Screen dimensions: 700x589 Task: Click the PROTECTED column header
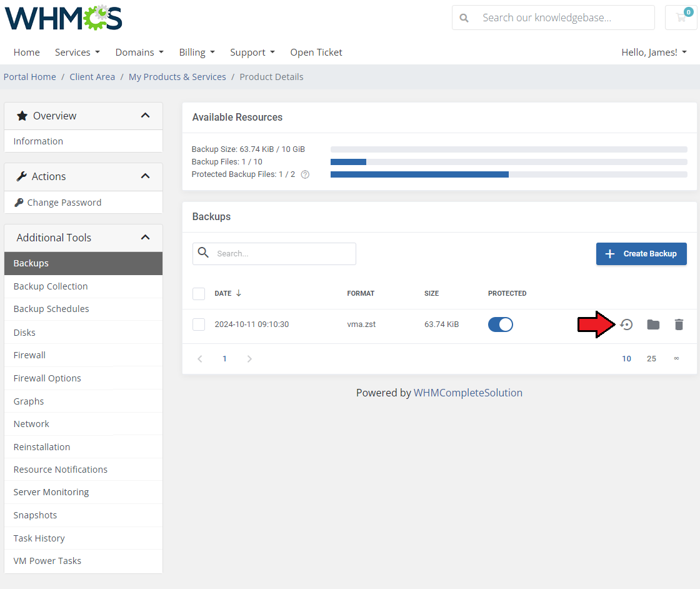point(507,293)
